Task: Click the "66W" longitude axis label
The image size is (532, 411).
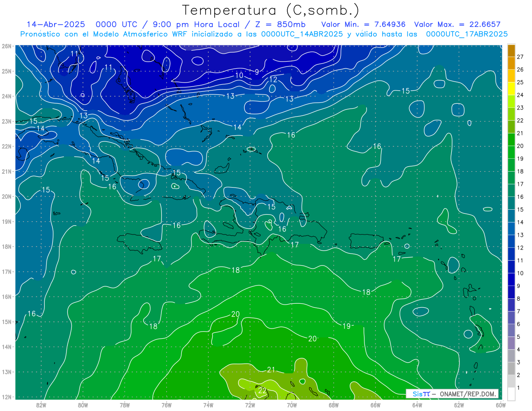Action: click(x=375, y=405)
